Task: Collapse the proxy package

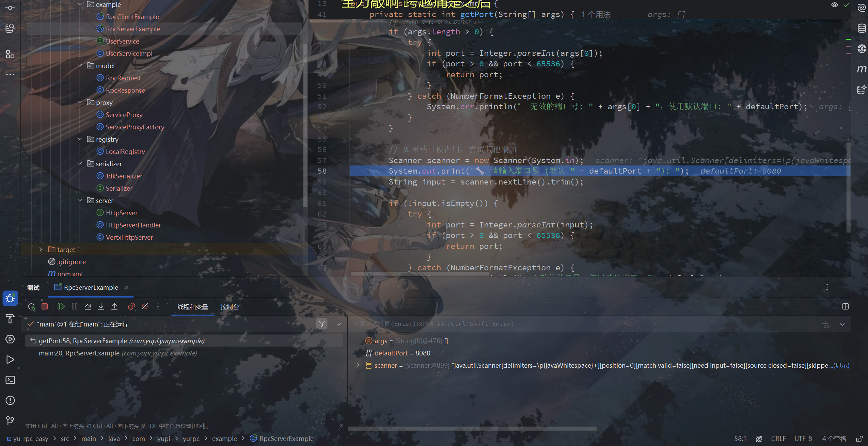Action: 80,102
